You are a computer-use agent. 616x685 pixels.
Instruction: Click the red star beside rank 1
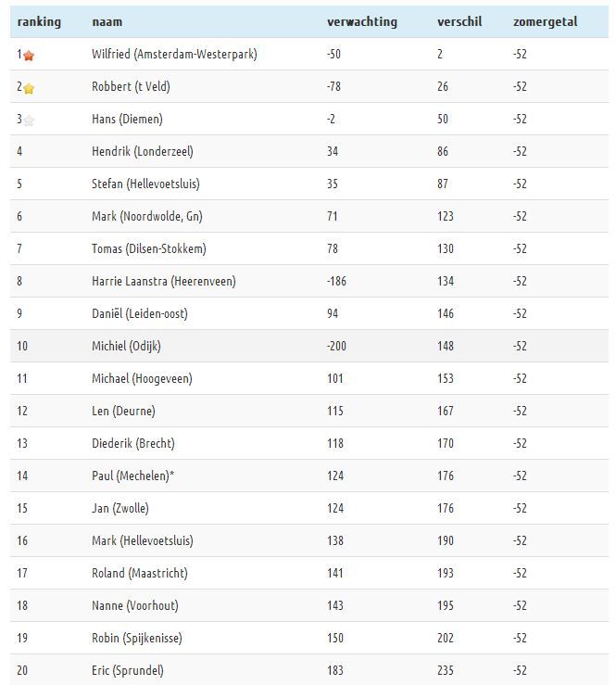(29, 56)
